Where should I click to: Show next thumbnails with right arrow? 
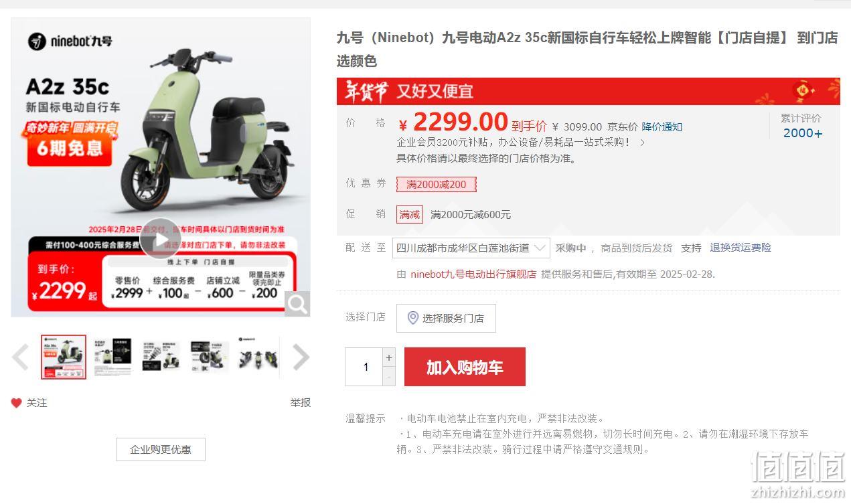pyautogui.click(x=301, y=357)
